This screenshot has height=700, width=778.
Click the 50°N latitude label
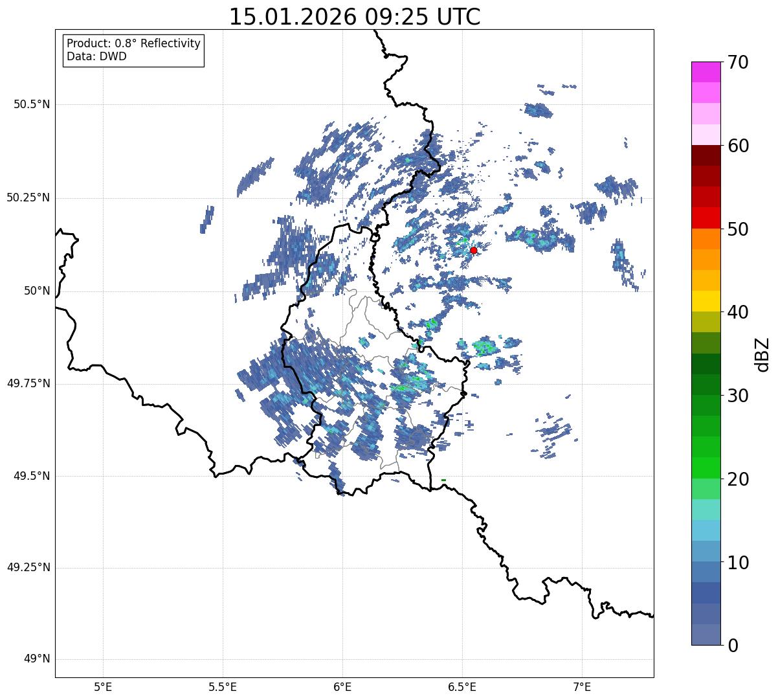pos(37,291)
